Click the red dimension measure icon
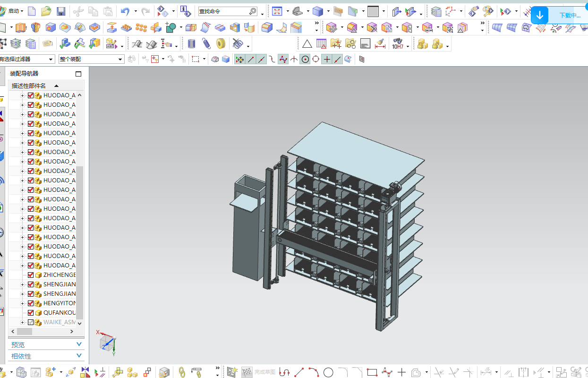This screenshot has width=588, height=378. point(380,44)
